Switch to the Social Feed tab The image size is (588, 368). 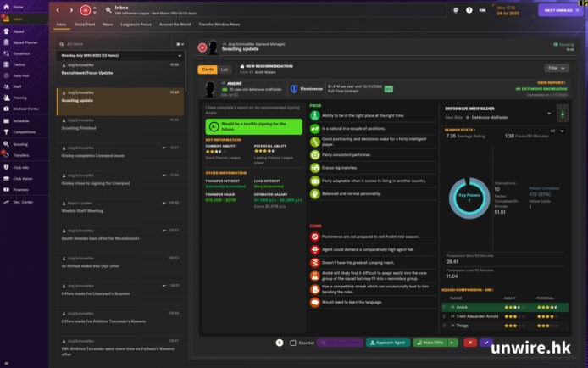click(x=86, y=25)
